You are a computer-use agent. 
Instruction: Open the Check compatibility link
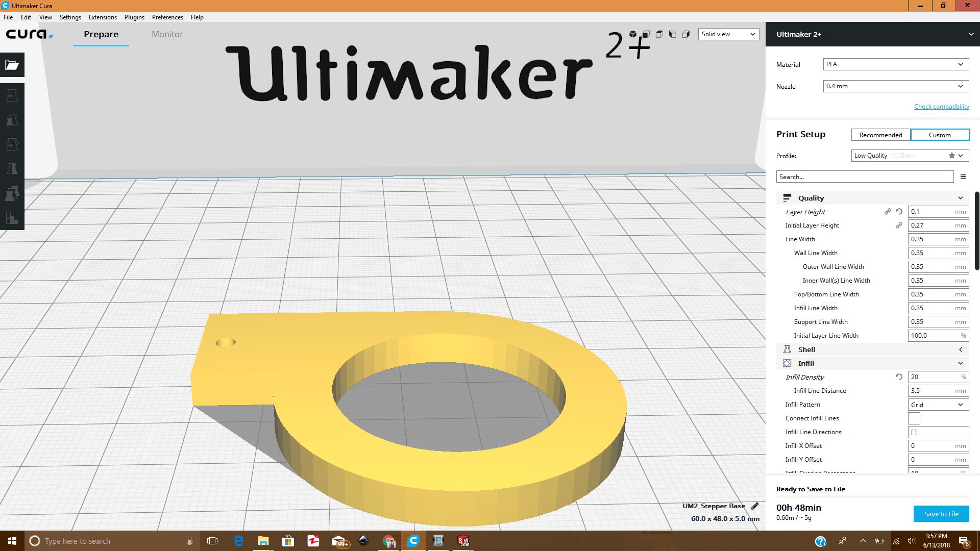pyautogui.click(x=941, y=106)
